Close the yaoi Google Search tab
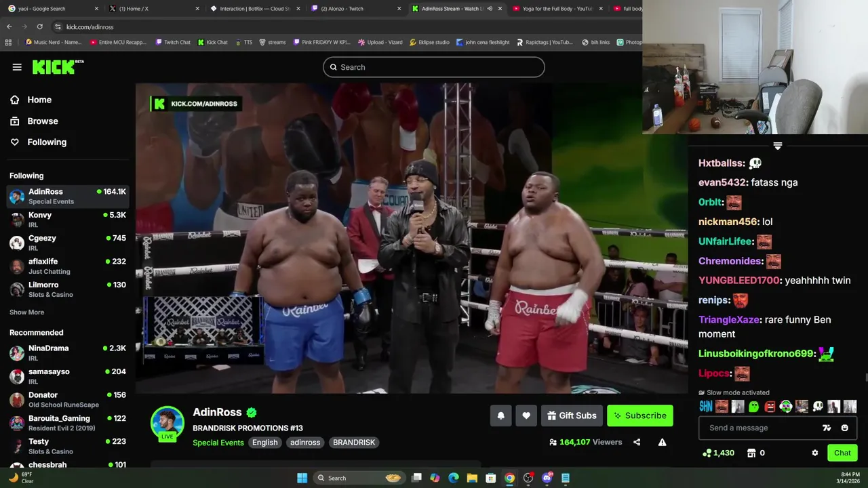Screen dimensions: 868x488 coord(96,9)
